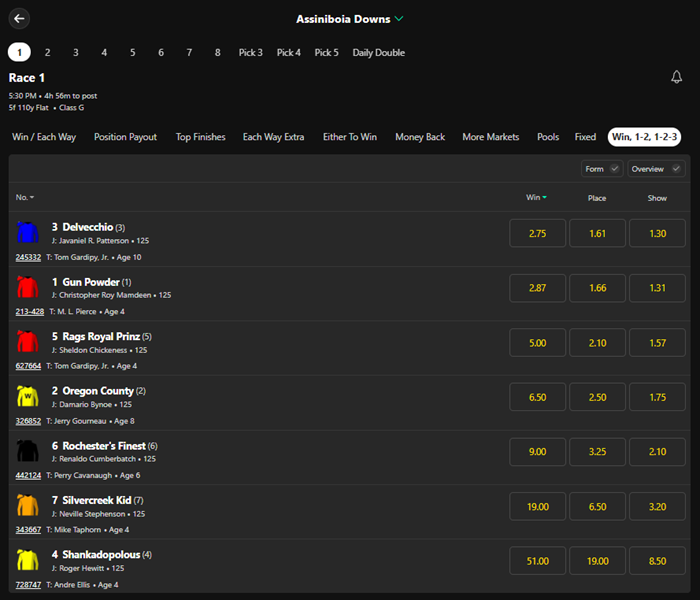
Task: Switch to race 8
Action: click(217, 52)
